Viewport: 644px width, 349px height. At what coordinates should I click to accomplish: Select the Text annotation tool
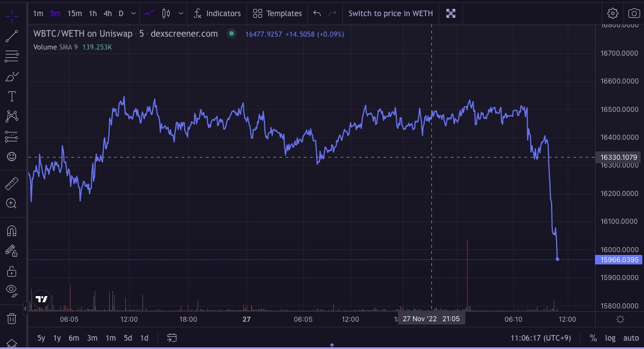12,96
